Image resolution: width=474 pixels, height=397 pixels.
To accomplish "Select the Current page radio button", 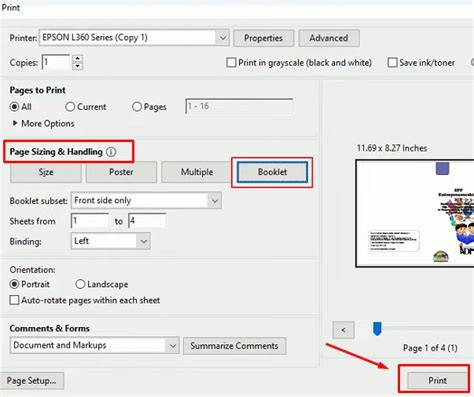I will point(70,107).
